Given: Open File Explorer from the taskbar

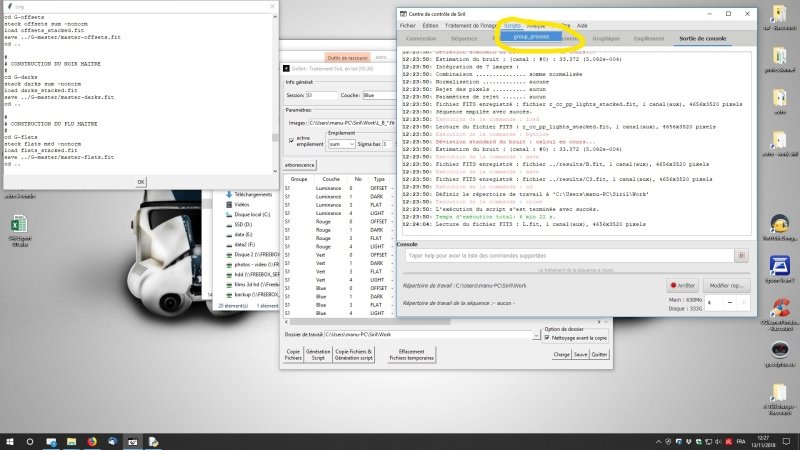Looking at the screenshot, I should click(x=71, y=442).
